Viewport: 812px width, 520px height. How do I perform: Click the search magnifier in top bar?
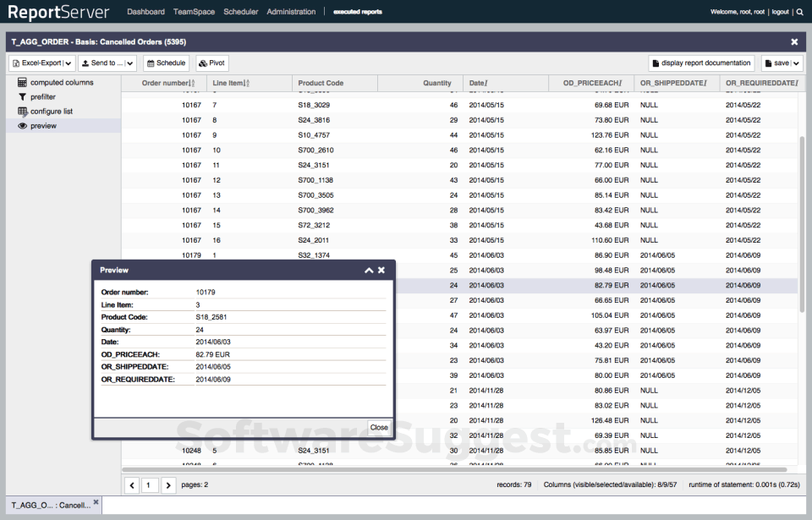(801, 12)
